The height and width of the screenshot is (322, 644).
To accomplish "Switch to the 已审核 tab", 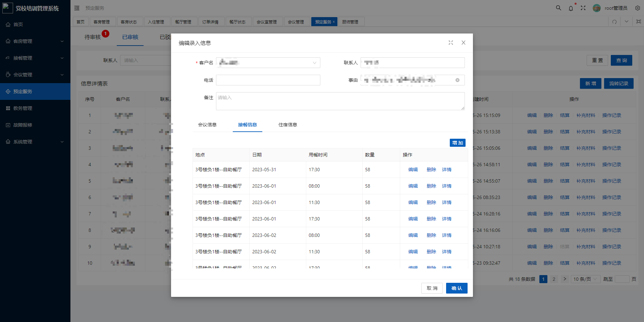I will tap(130, 37).
